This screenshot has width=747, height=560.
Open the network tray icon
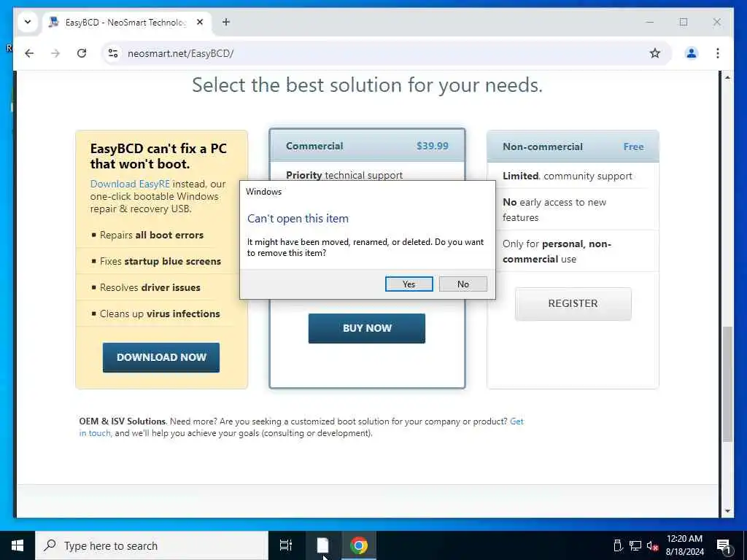pos(635,545)
